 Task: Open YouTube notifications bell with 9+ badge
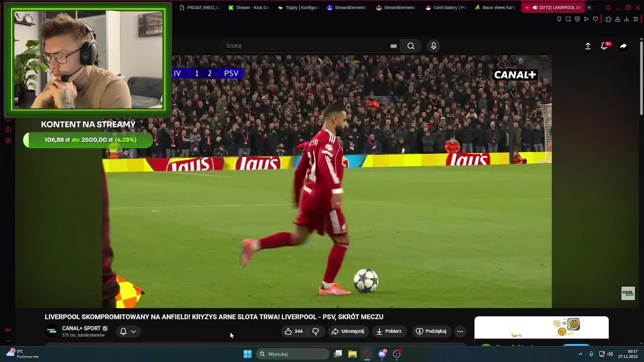coord(604,46)
